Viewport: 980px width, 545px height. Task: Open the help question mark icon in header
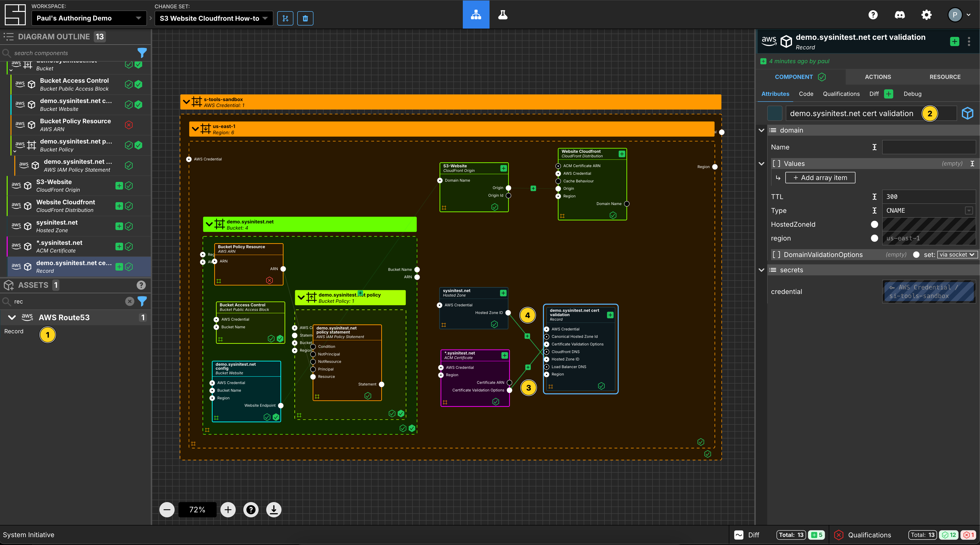[x=873, y=15]
